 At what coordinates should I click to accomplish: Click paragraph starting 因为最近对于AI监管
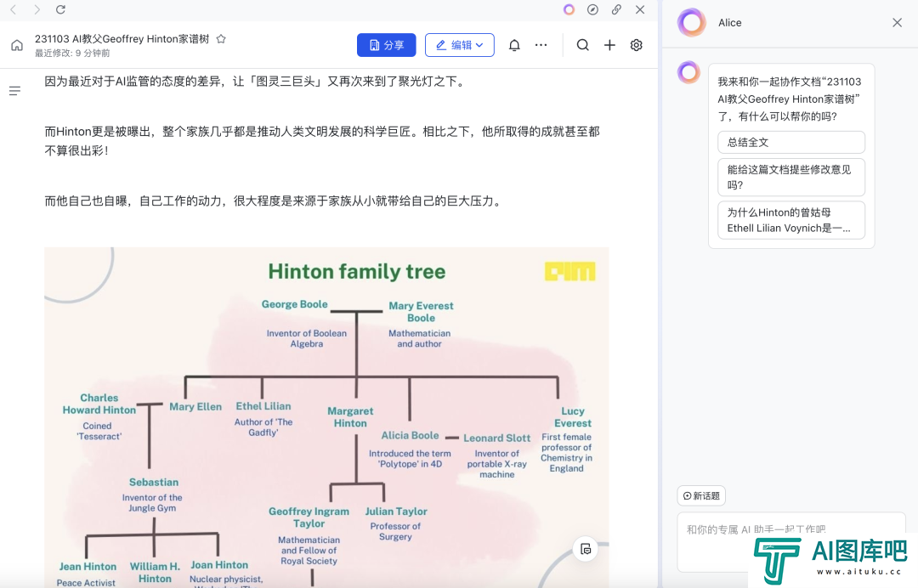(x=257, y=82)
